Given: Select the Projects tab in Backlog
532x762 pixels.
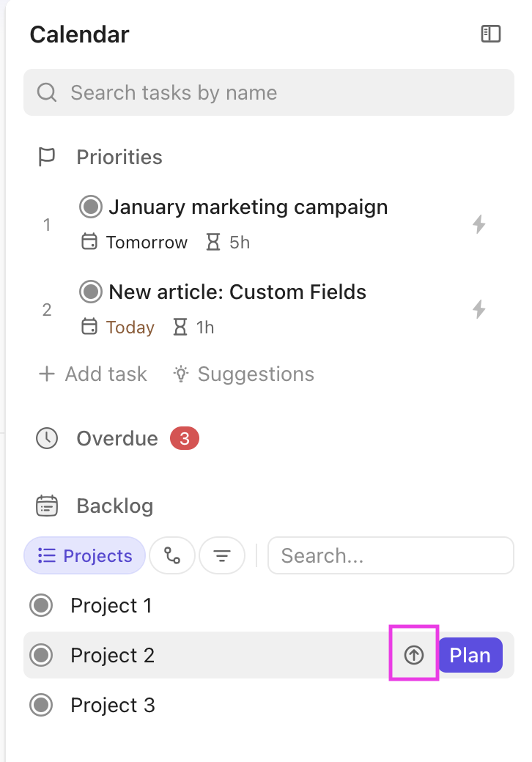Looking at the screenshot, I should pyautogui.click(x=84, y=556).
